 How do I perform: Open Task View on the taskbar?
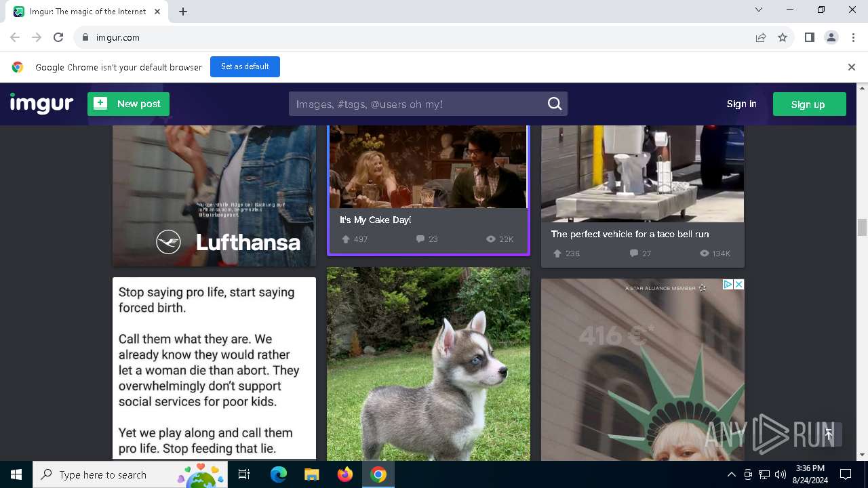[244, 474]
